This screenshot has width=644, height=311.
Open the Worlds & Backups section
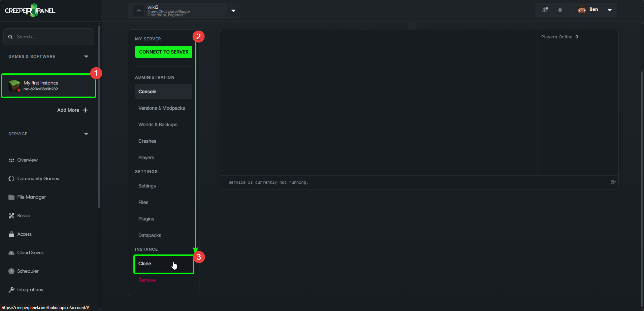158,125
